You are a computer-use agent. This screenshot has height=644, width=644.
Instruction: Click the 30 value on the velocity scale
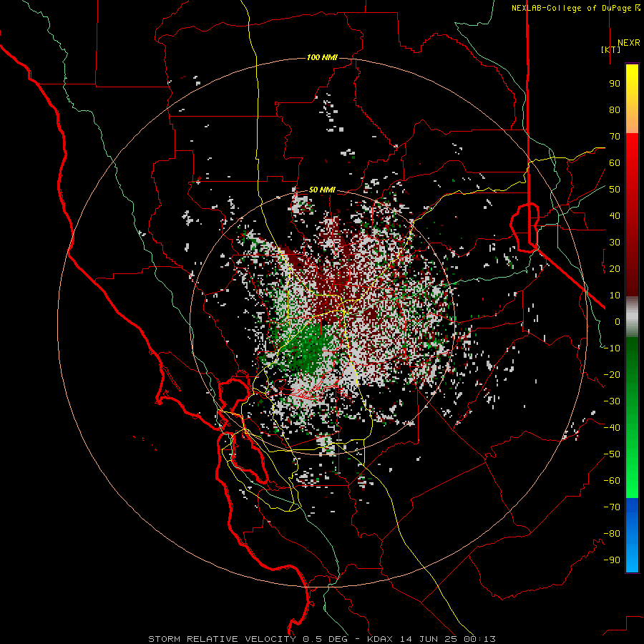click(615, 243)
